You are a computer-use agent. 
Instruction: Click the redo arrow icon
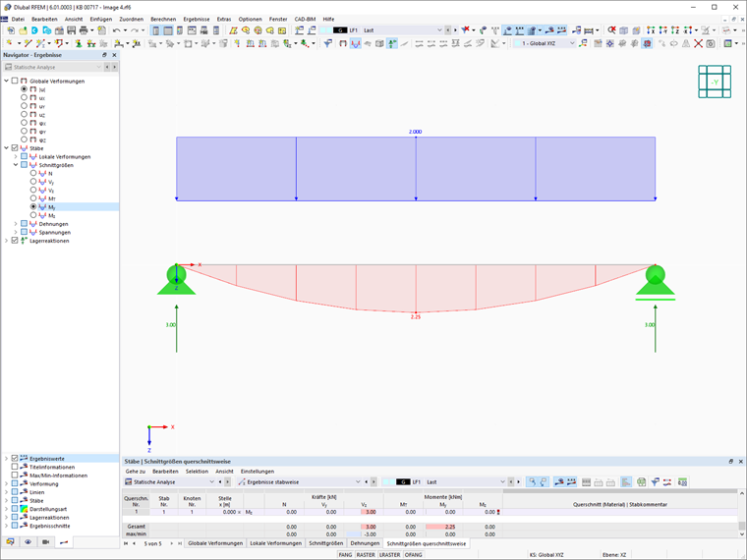click(x=135, y=30)
